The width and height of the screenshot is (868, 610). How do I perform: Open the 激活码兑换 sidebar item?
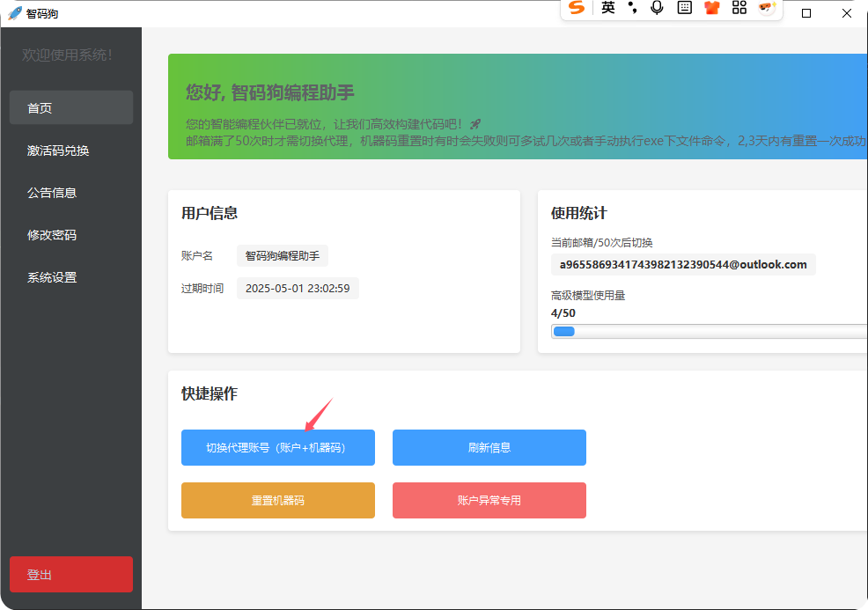coord(71,151)
